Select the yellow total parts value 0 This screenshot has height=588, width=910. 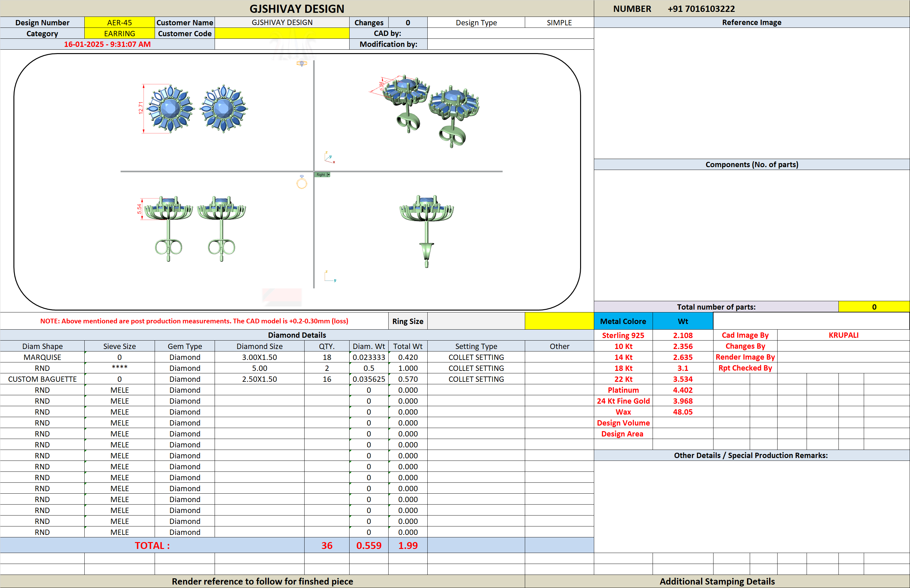pyautogui.click(x=874, y=307)
